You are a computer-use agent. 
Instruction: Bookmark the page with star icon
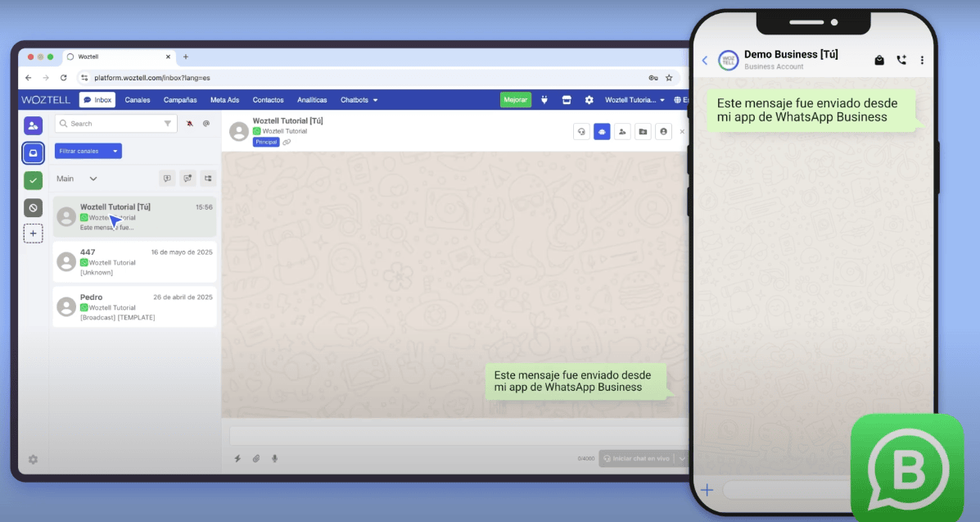669,78
